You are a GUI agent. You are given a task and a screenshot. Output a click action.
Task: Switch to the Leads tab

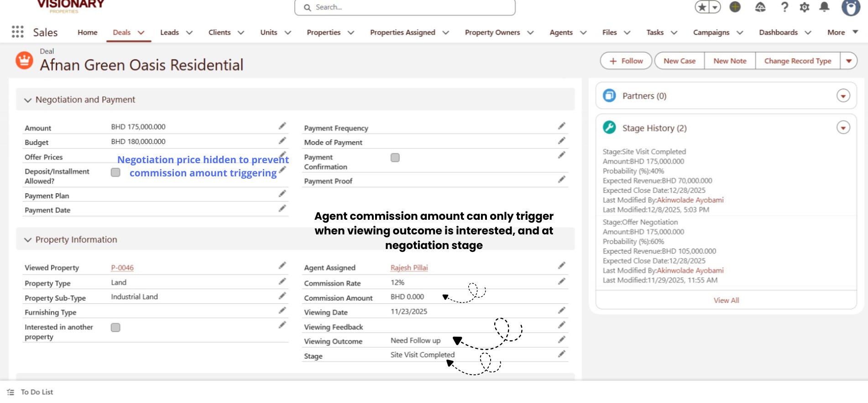[x=169, y=32]
